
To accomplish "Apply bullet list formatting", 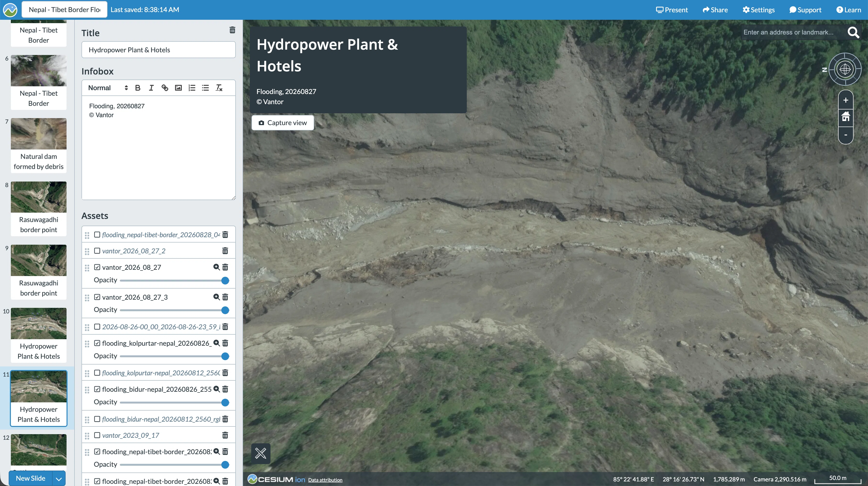I will pyautogui.click(x=205, y=88).
